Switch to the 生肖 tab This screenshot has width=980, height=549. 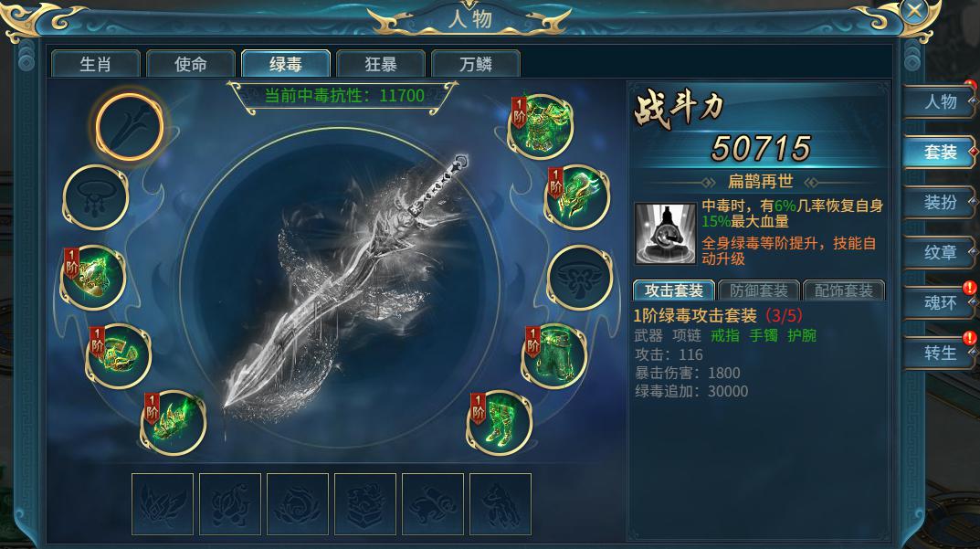[x=96, y=64]
